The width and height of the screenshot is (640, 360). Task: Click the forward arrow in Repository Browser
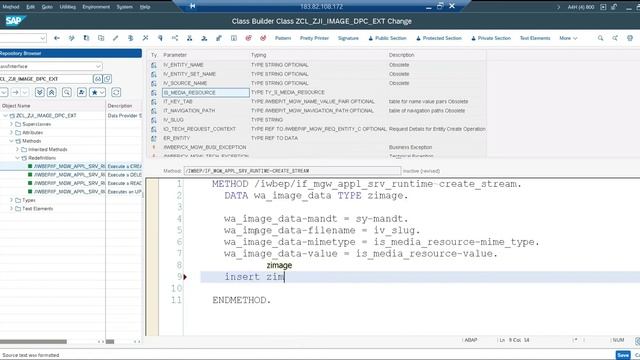tap(15, 92)
